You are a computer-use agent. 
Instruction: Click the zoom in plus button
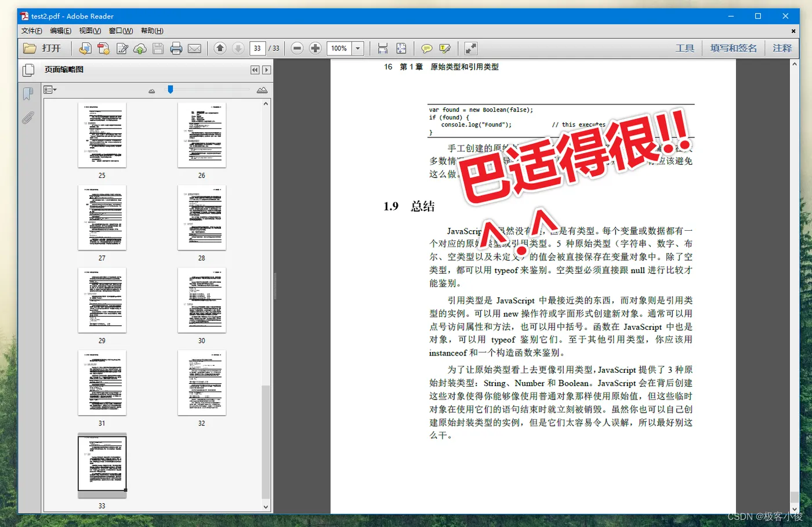tap(315, 49)
